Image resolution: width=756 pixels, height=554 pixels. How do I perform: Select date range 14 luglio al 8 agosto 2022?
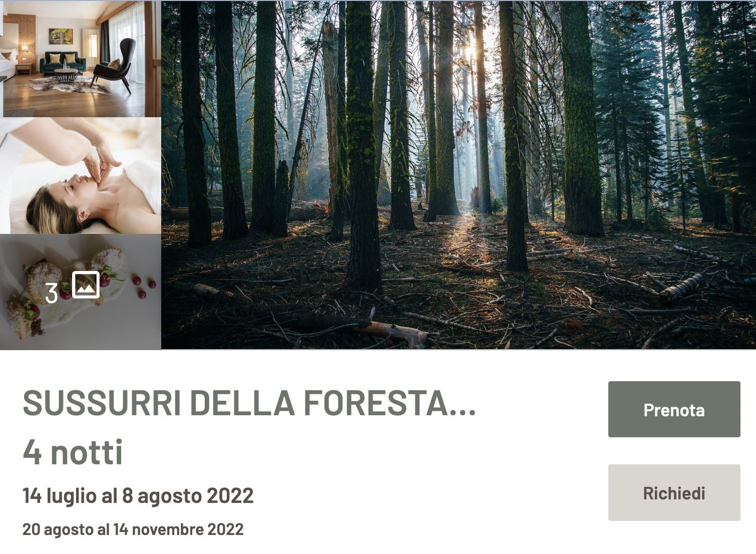138,496
